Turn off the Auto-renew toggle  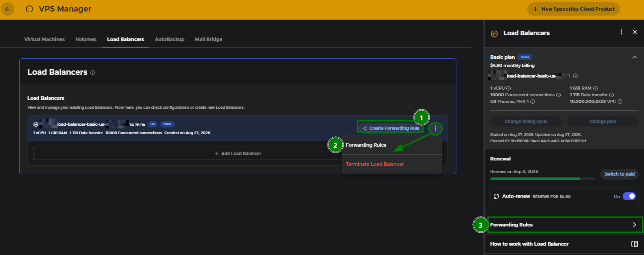[x=629, y=196]
